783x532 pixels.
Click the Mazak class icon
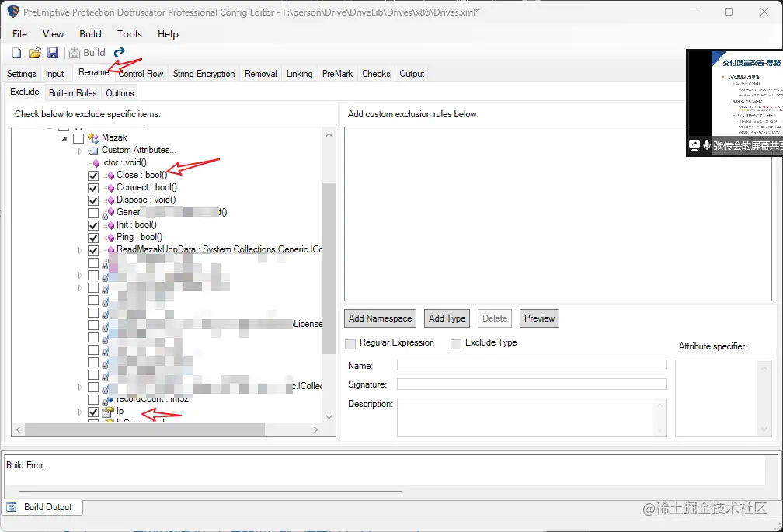coord(93,137)
